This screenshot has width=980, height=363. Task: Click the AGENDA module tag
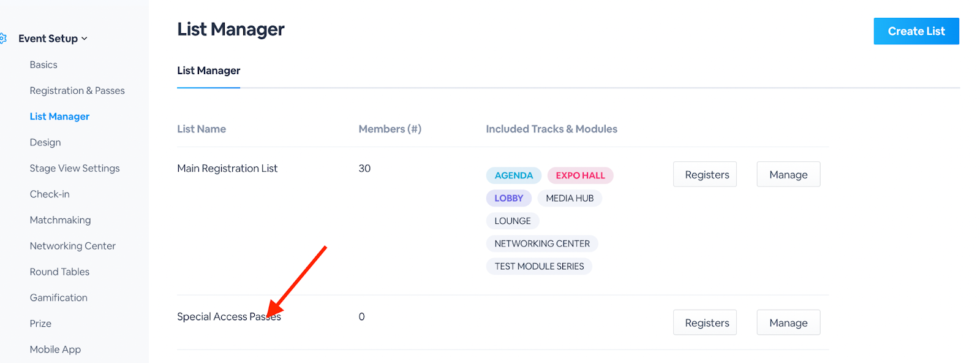coord(513,175)
